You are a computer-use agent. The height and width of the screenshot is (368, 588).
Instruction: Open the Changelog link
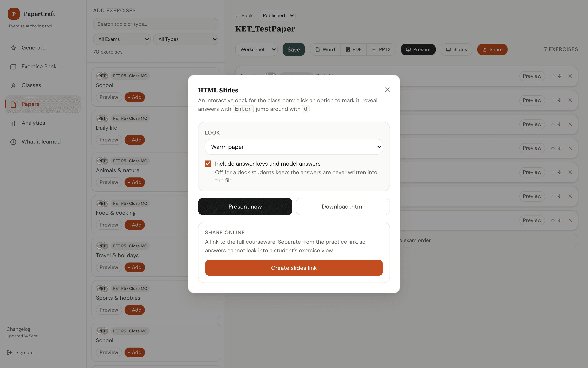[x=18, y=329]
